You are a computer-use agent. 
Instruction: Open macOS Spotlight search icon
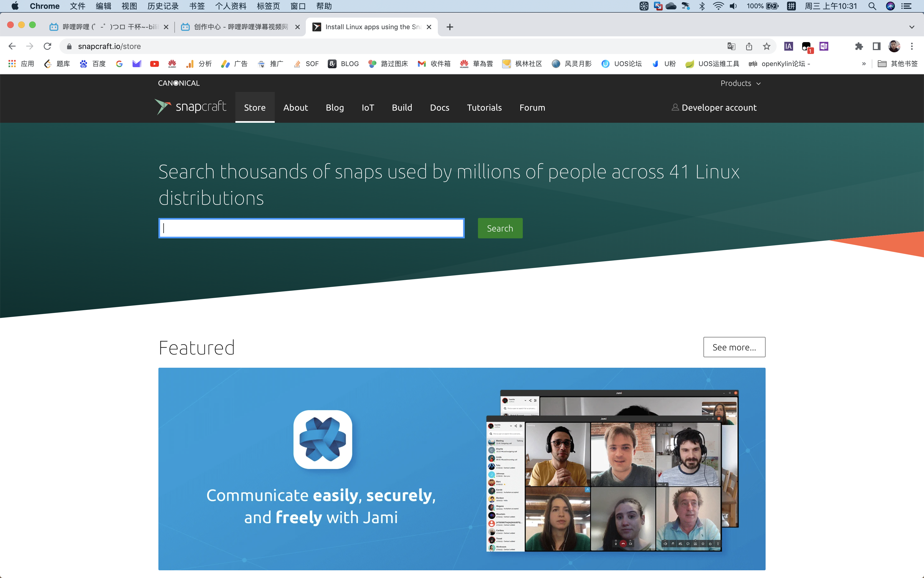(x=872, y=6)
